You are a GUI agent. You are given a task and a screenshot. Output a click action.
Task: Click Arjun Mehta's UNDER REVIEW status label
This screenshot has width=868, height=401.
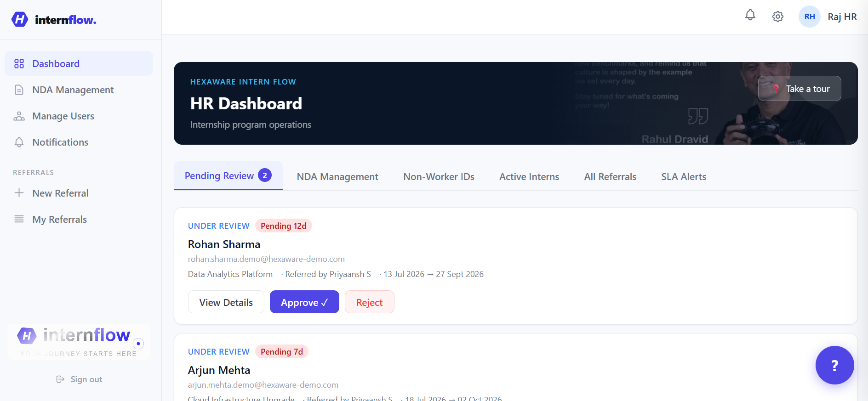point(218,351)
